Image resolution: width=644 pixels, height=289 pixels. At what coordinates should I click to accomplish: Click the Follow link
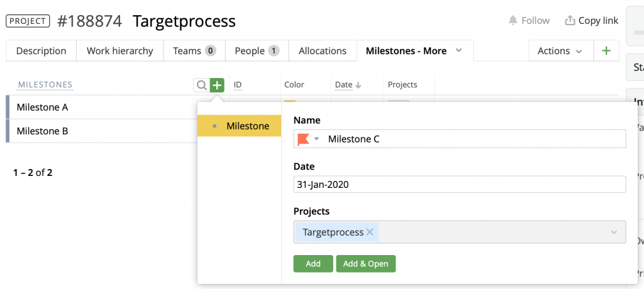tap(535, 21)
